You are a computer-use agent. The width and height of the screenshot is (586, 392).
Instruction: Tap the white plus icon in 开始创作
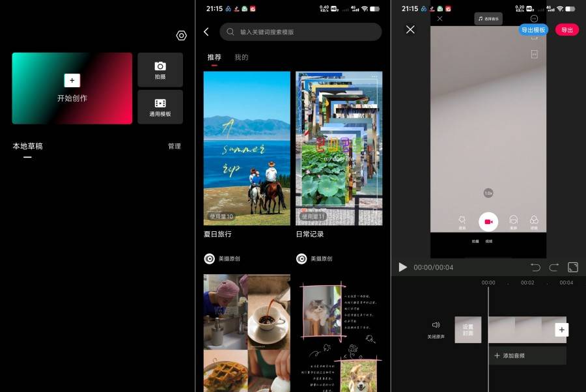tap(72, 80)
